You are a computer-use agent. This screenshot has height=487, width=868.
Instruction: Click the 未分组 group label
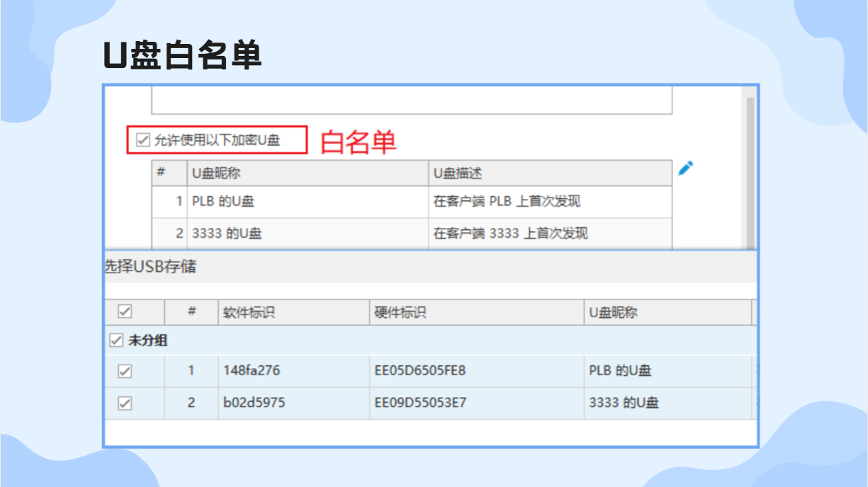(148, 341)
